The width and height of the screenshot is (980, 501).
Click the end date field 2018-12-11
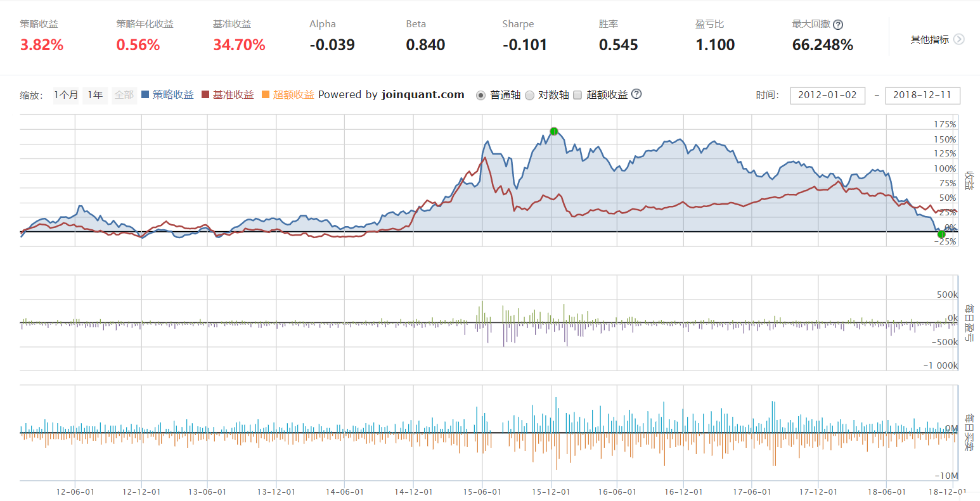(x=922, y=95)
